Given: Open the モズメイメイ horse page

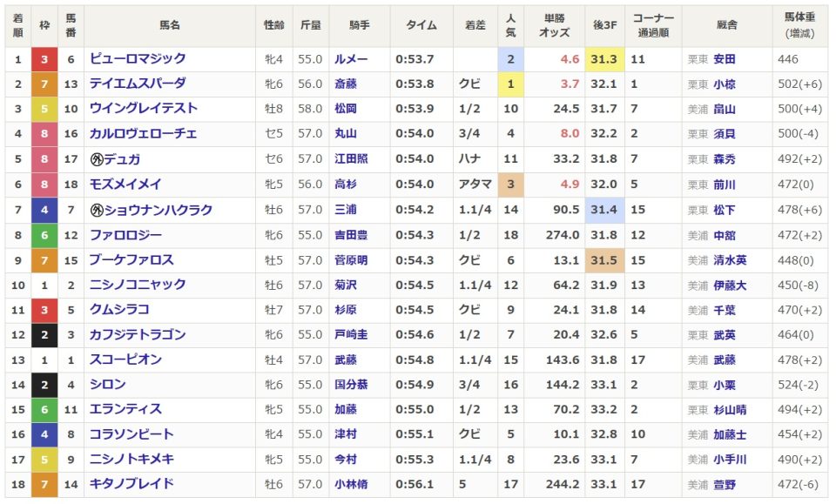Looking at the screenshot, I should pyautogui.click(x=125, y=185).
